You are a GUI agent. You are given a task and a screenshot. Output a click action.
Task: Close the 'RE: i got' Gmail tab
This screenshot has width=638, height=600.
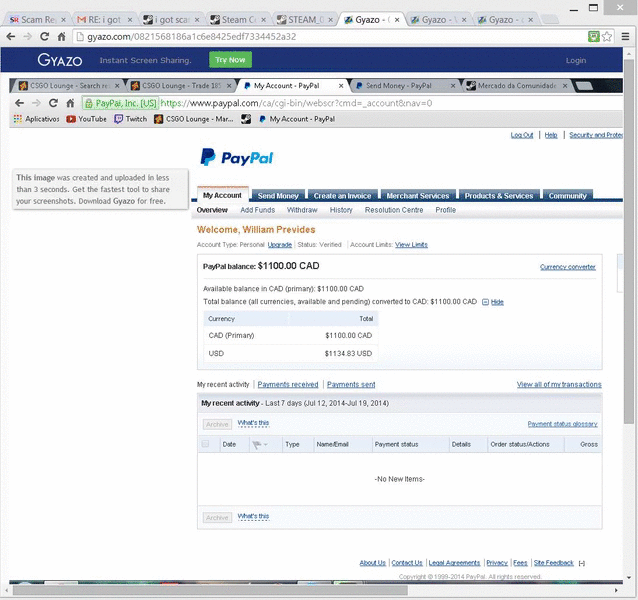click(130, 20)
